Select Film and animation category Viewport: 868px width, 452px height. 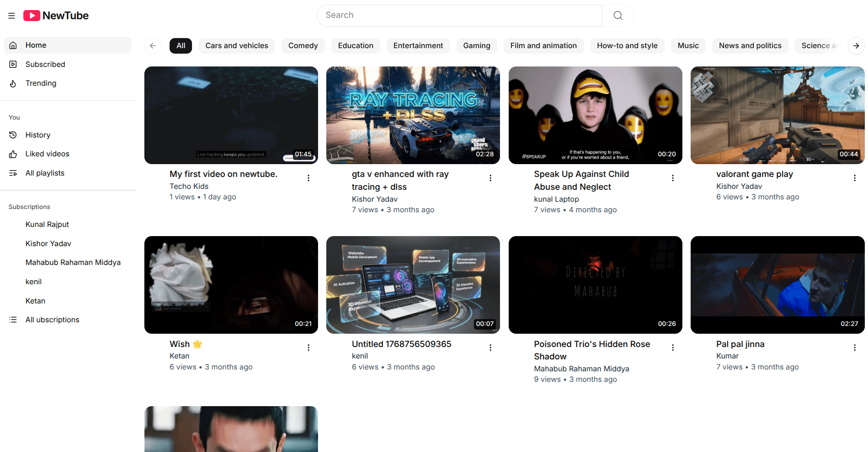(x=544, y=46)
